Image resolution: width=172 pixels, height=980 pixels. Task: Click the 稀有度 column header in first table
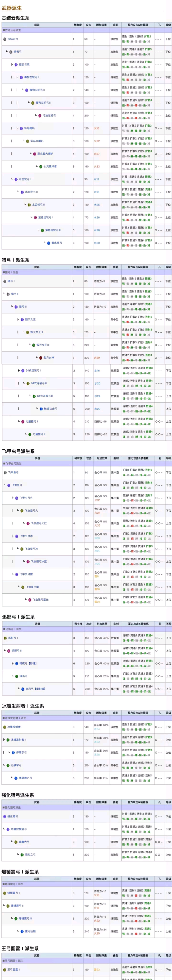77,25
